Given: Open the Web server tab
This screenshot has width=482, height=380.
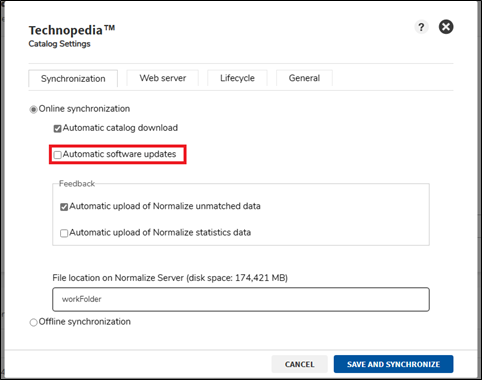Looking at the screenshot, I should (x=163, y=78).
